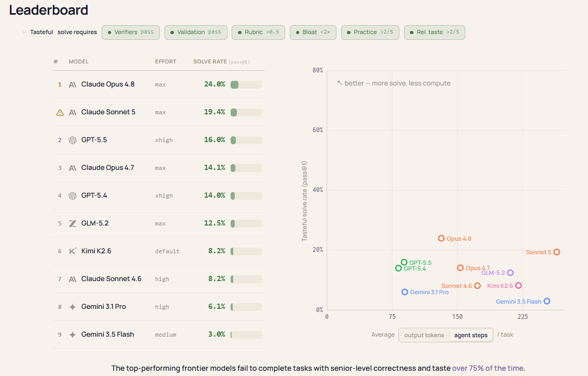This screenshot has height=376, width=588.
Task: Click the GLM-5.2 solve rate bar
Action: (246, 223)
